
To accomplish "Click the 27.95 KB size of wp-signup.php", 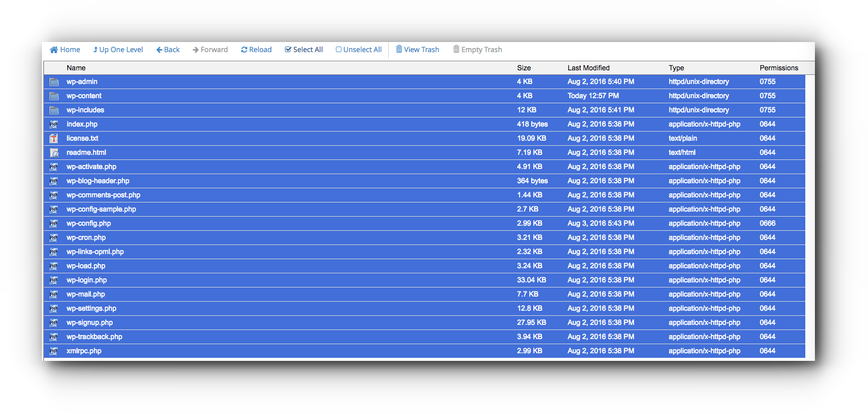I will [x=531, y=322].
